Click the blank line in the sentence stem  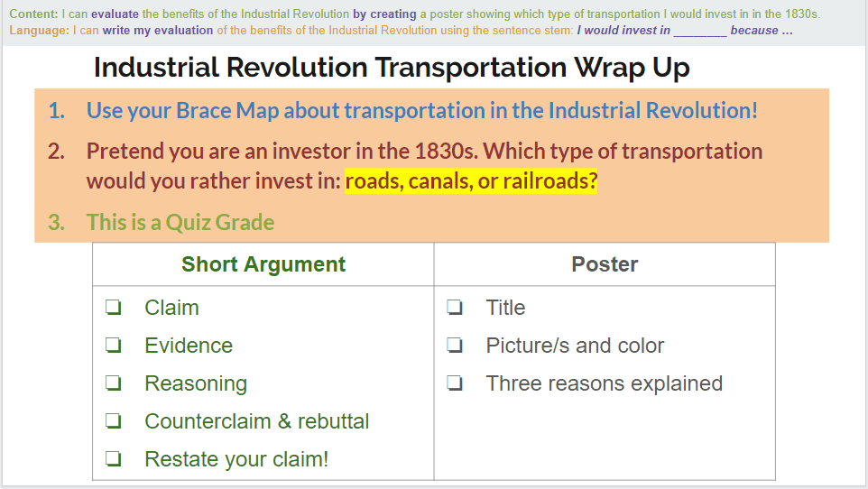tap(699, 31)
